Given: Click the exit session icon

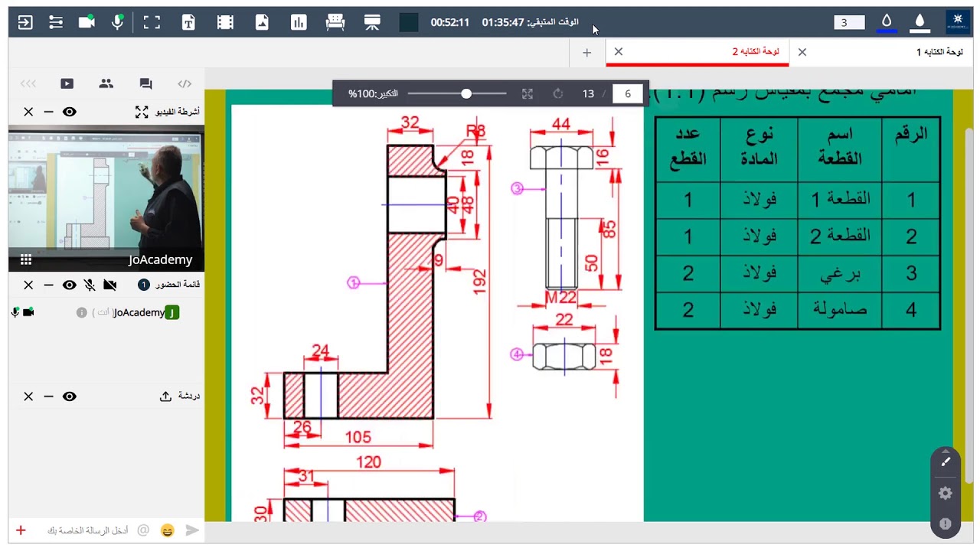Looking at the screenshot, I should (25, 22).
